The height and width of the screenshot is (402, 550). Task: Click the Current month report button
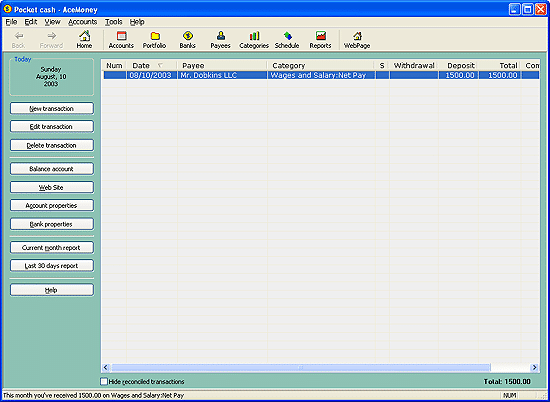(52, 247)
